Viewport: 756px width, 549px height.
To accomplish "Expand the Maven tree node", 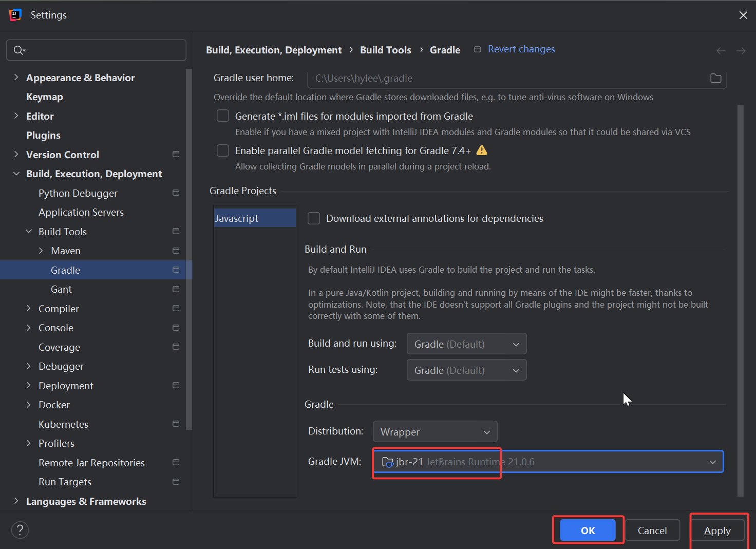I will point(41,251).
